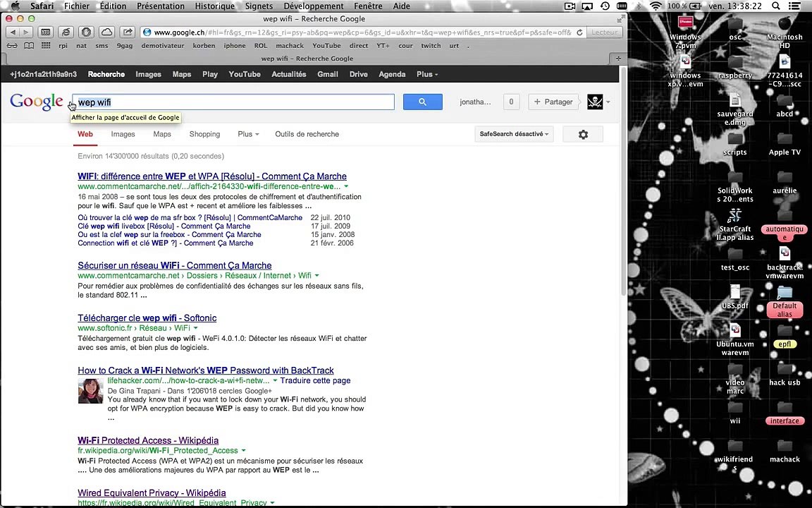Switch to the Shopping search tab

click(204, 134)
